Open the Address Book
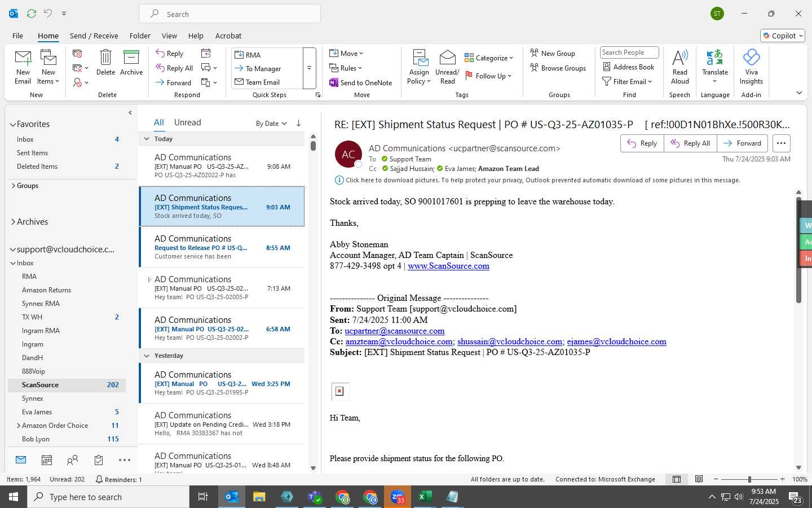812x508 pixels. point(629,67)
